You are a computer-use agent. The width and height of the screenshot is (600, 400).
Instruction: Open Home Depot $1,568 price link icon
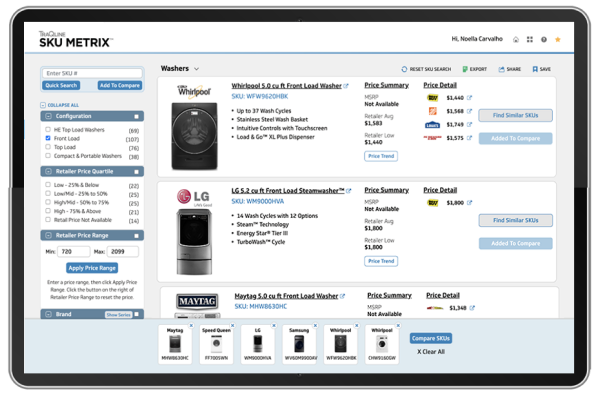tap(470, 111)
